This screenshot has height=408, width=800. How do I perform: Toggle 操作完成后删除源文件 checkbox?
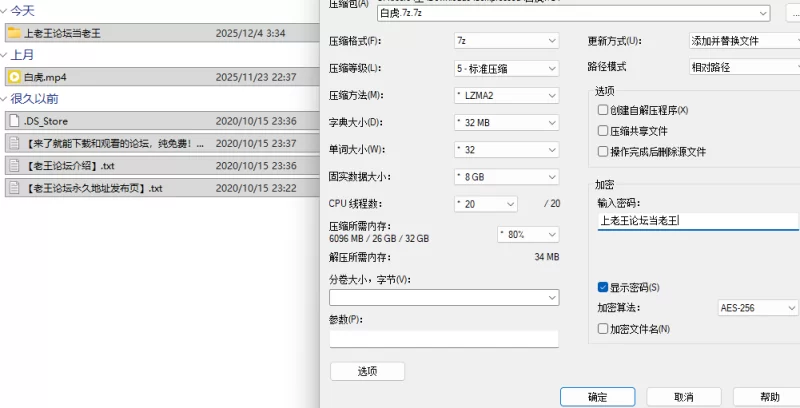pyautogui.click(x=603, y=151)
